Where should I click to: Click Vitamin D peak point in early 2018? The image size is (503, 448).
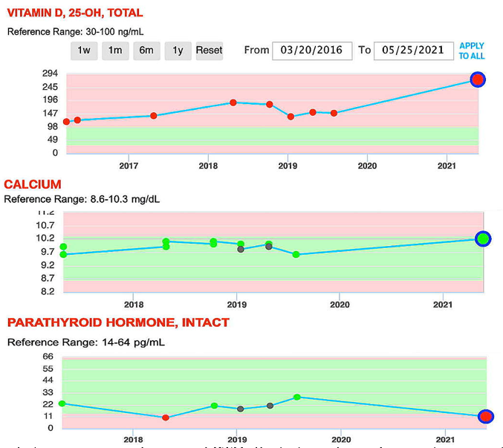(233, 103)
